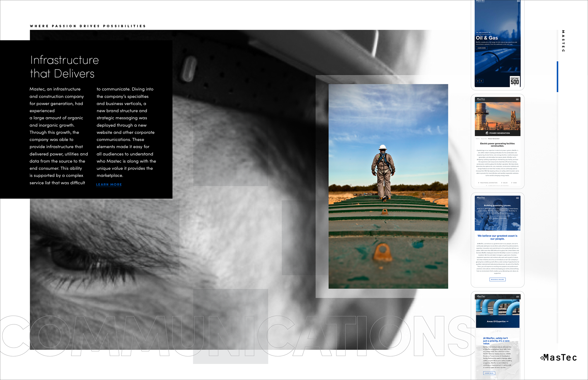Click next slide arrow on Oil & Gas screen
588x380 pixels.
point(481,81)
